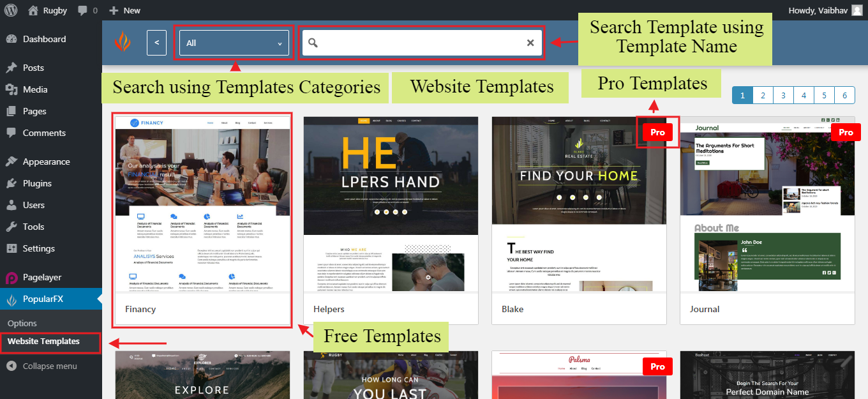Click the Rugby site name link
This screenshot has width=868, height=399.
(54, 10)
